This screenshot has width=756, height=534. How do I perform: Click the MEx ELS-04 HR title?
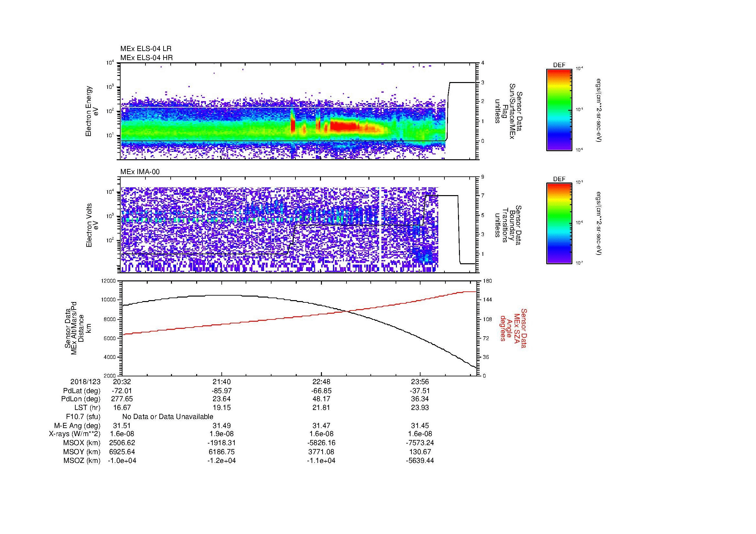coord(146,58)
